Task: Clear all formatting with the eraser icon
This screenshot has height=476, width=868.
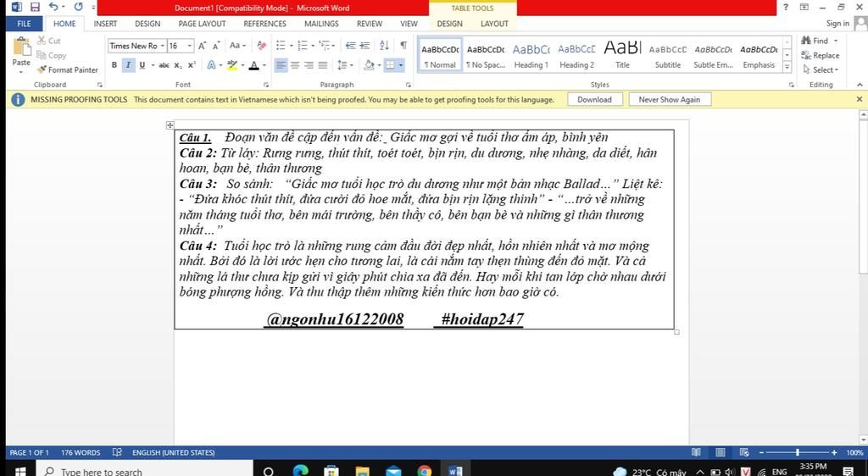Action: (262, 46)
